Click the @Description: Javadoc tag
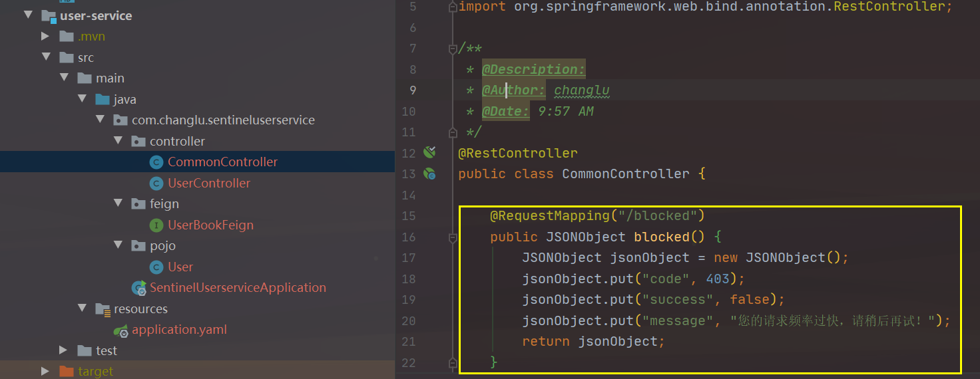The width and height of the screenshot is (980, 379). coord(533,69)
